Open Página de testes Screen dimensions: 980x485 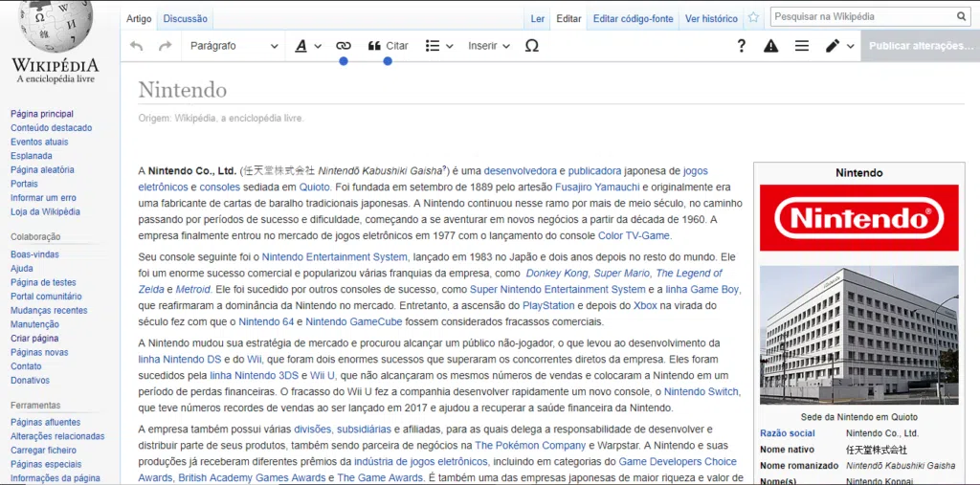(x=43, y=282)
